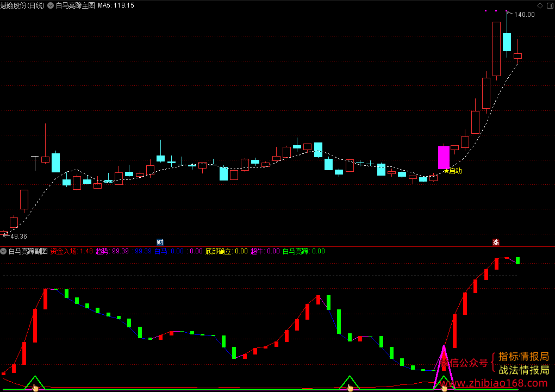Select the magenta 启动 candlestick

pos(444,157)
